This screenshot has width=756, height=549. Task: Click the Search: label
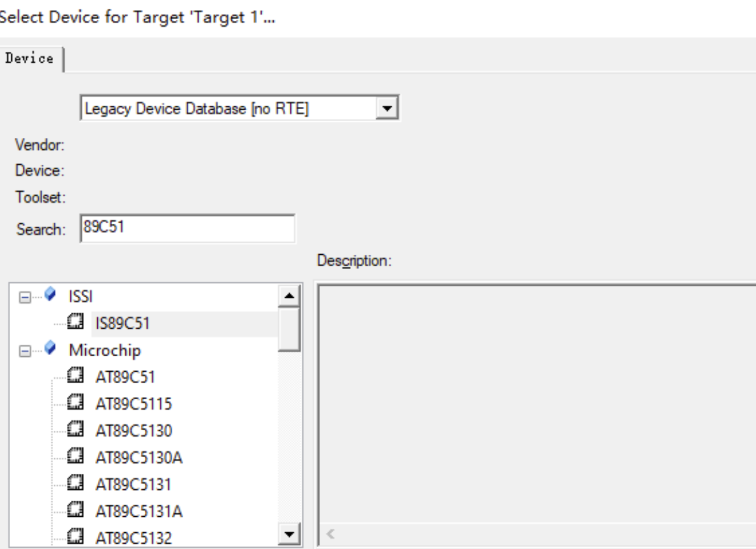(x=41, y=230)
